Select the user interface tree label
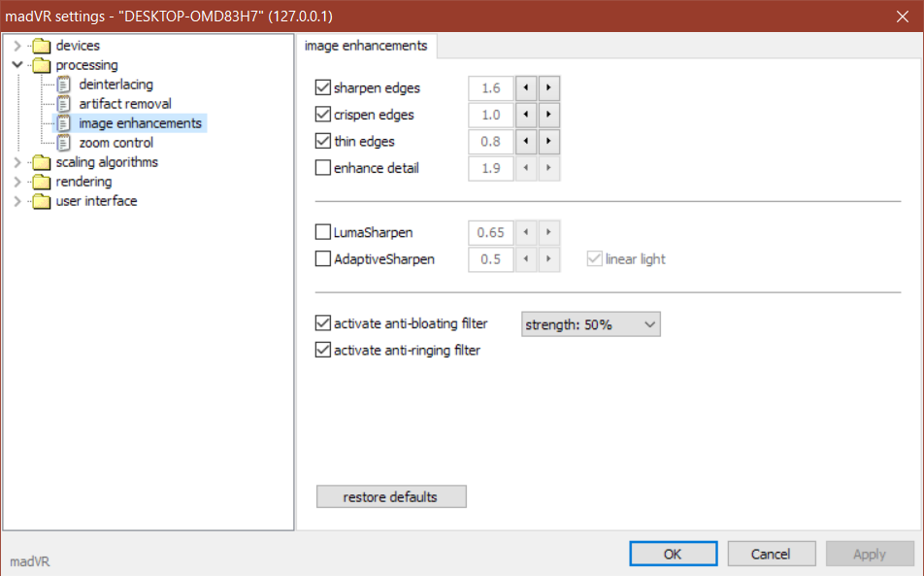Image resolution: width=924 pixels, height=576 pixels. click(x=97, y=201)
